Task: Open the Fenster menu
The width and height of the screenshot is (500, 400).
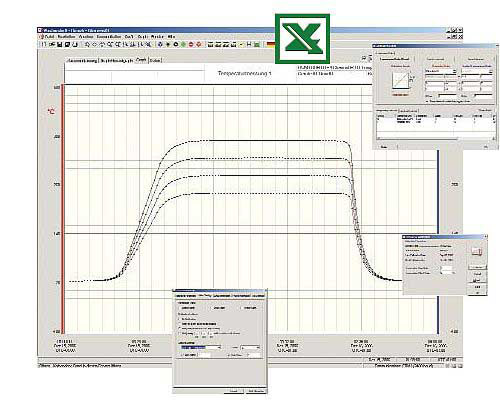Action: 157,37
